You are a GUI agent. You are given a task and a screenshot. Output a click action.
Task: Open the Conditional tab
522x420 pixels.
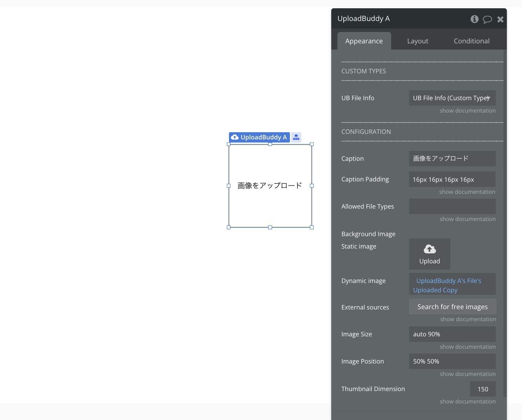coord(471,41)
